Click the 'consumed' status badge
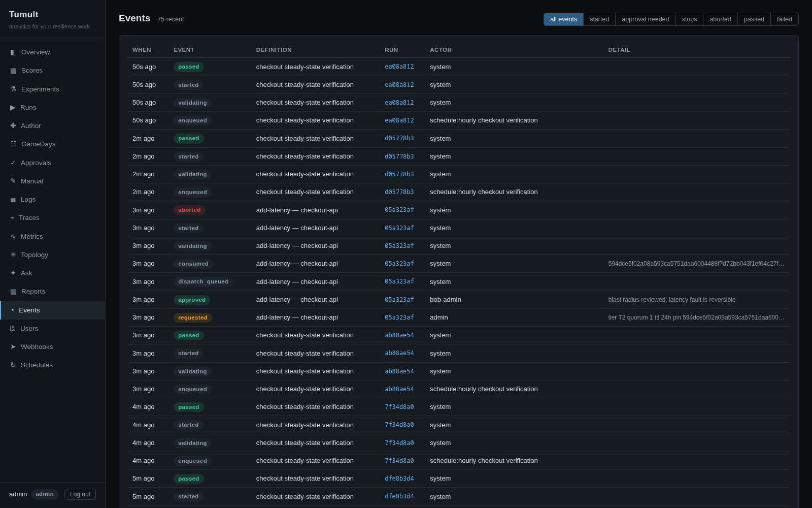Screen dimensions: 812x508 tap(193, 264)
